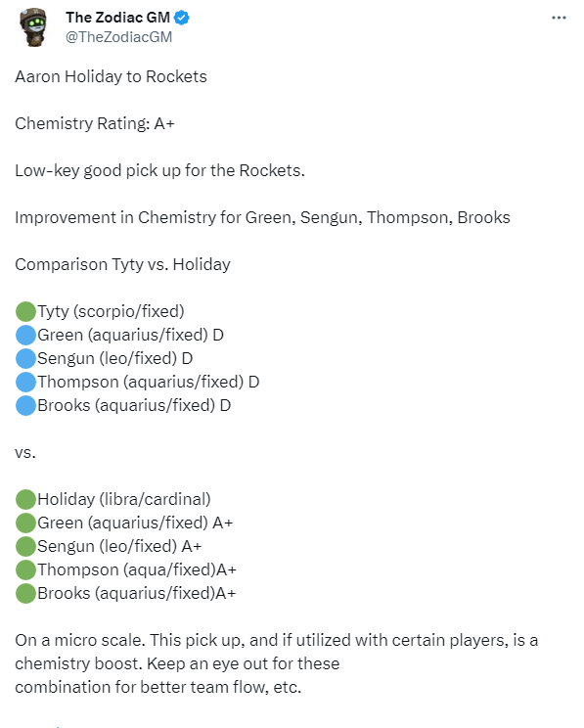Click the 'On a micro scale' closing paragraph
The height and width of the screenshot is (728, 584).
277,663
